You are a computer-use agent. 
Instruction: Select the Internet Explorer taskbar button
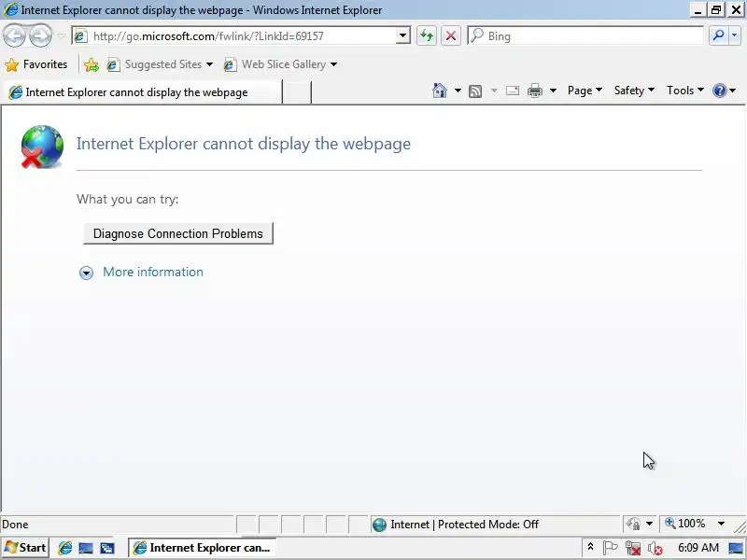point(203,548)
